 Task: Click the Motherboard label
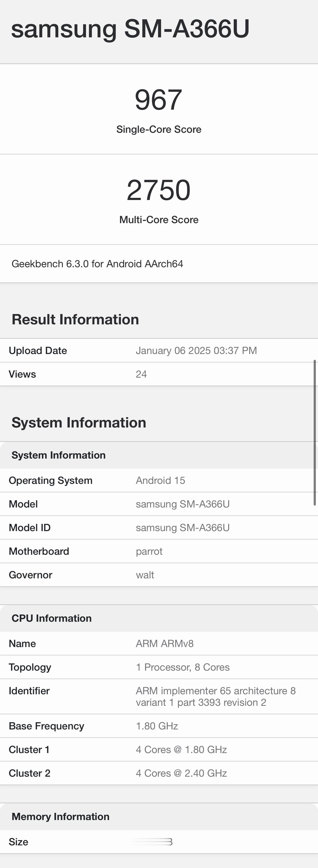pos(39,551)
